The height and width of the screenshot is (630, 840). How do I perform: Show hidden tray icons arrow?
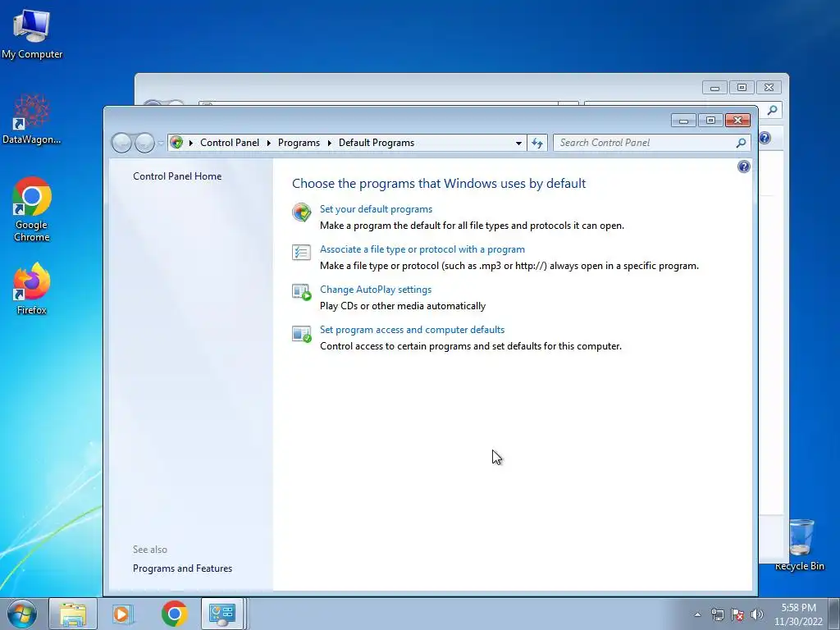(x=697, y=614)
